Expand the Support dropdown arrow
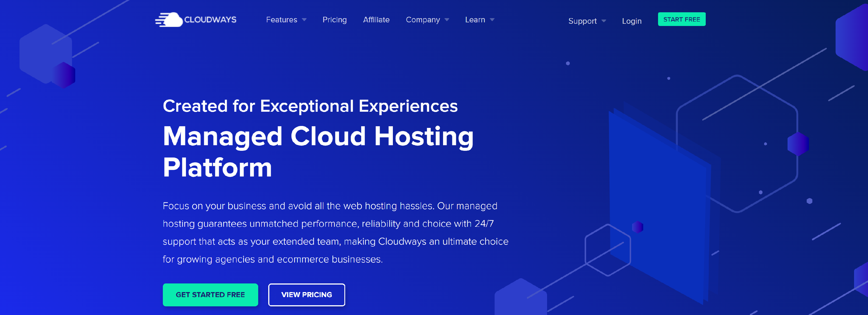This screenshot has height=315, width=868. [603, 21]
